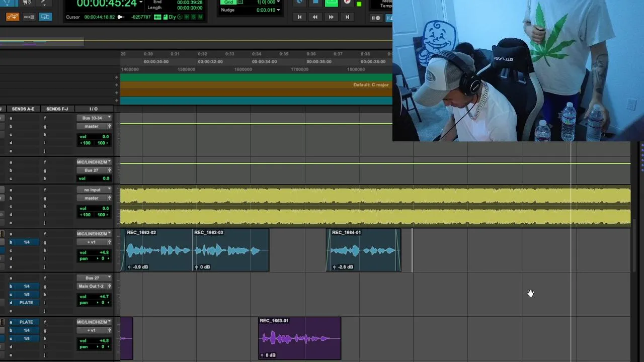Select the REC_1664-01 audio clip
Screen dimensions: 644x362
tap(364, 250)
